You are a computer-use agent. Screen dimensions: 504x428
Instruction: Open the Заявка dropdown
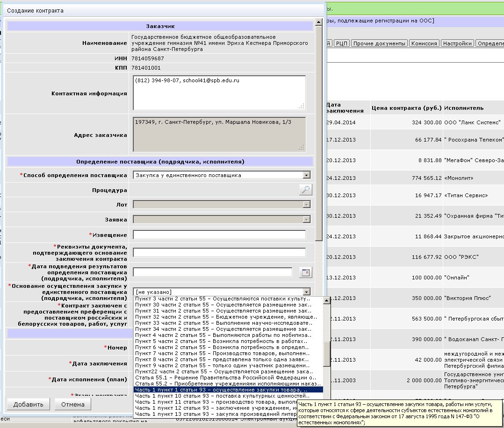tap(307, 219)
